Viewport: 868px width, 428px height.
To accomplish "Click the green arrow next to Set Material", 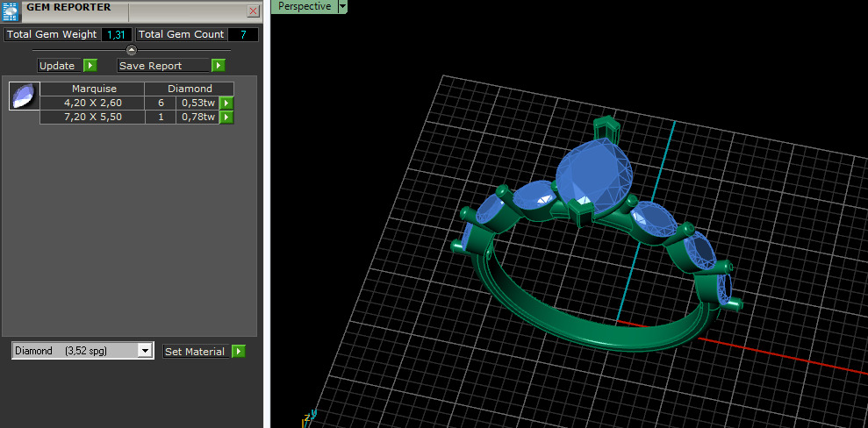I will pyautogui.click(x=238, y=352).
